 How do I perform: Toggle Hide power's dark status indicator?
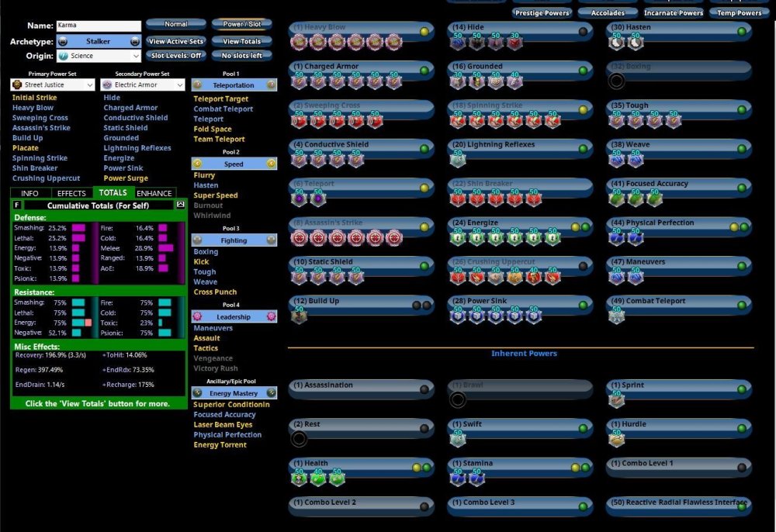[x=583, y=32]
